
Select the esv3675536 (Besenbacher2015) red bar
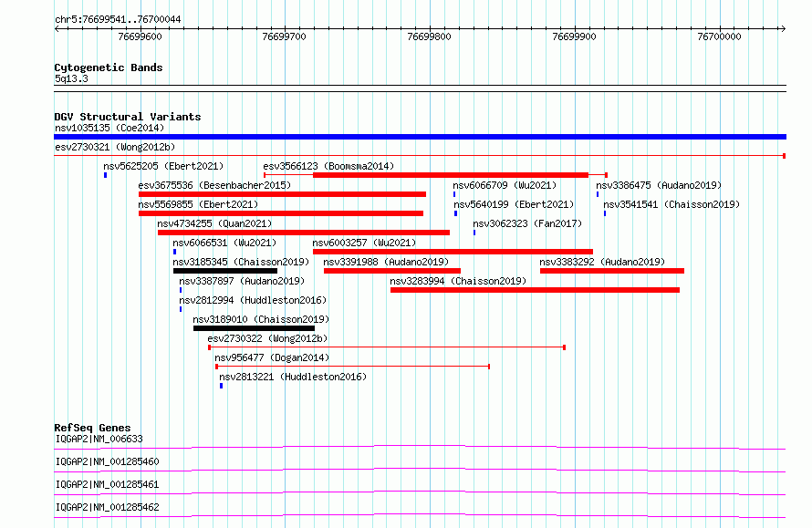click(x=282, y=194)
